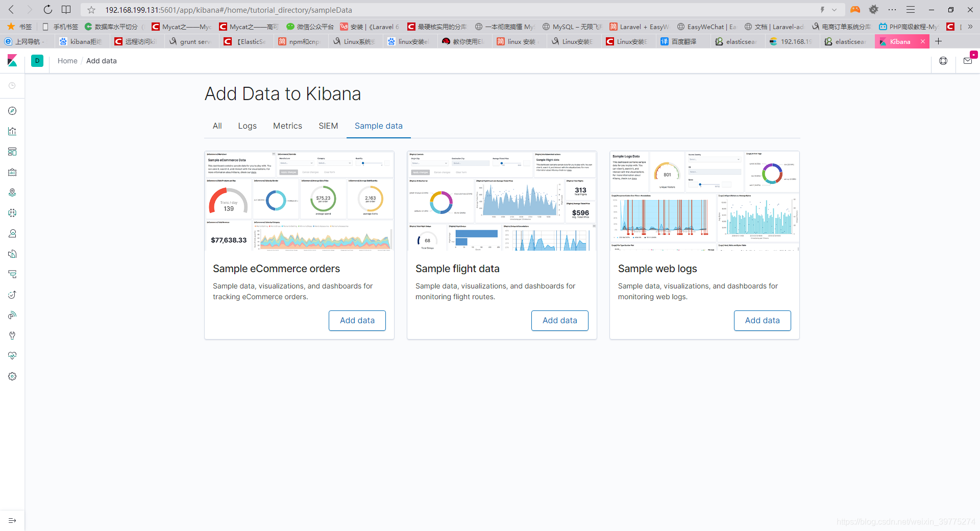Switch to the Logs tab
The image size is (980, 531).
click(x=247, y=126)
